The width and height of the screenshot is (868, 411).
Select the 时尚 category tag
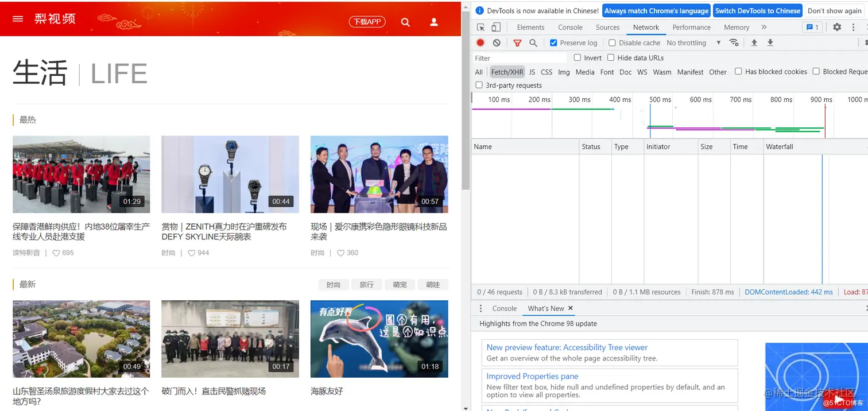[x=334, y=285]
